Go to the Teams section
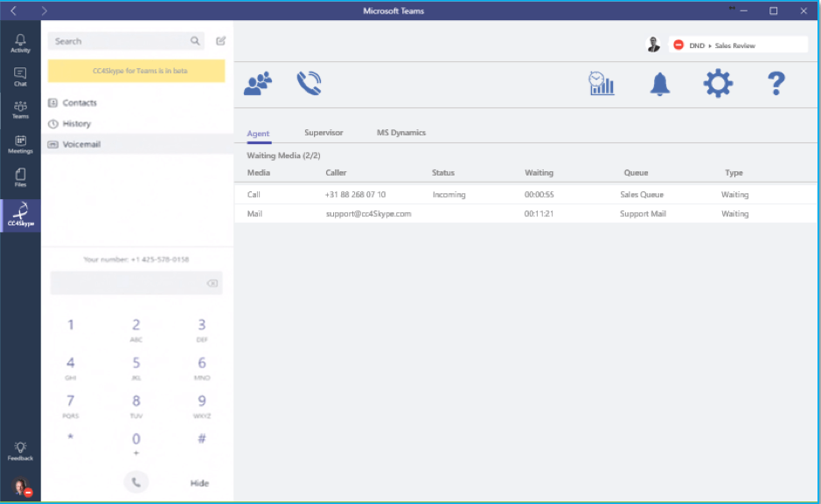Screen dimensions: 821x504 [x=20, y=110]
